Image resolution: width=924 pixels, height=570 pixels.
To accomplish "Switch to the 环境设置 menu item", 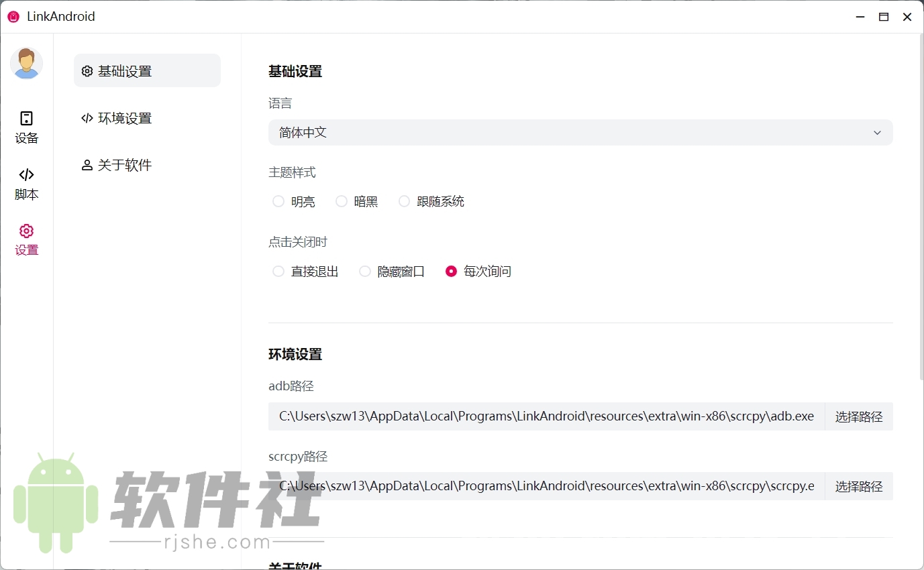I will (125, 117).
